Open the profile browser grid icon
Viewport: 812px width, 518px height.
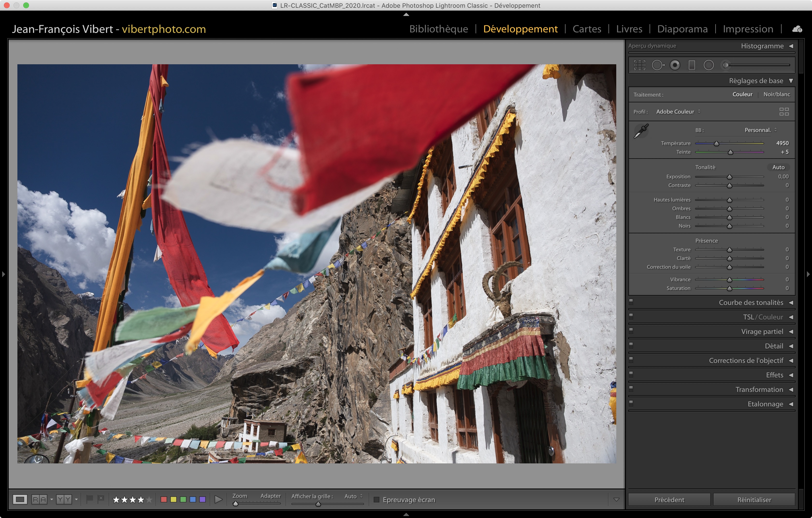coord(784,112)
